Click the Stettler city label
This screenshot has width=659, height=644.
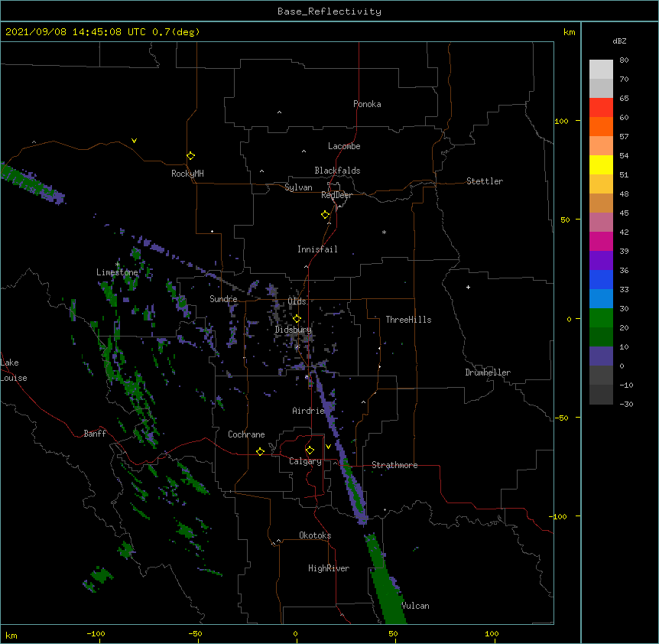point(485,181)
